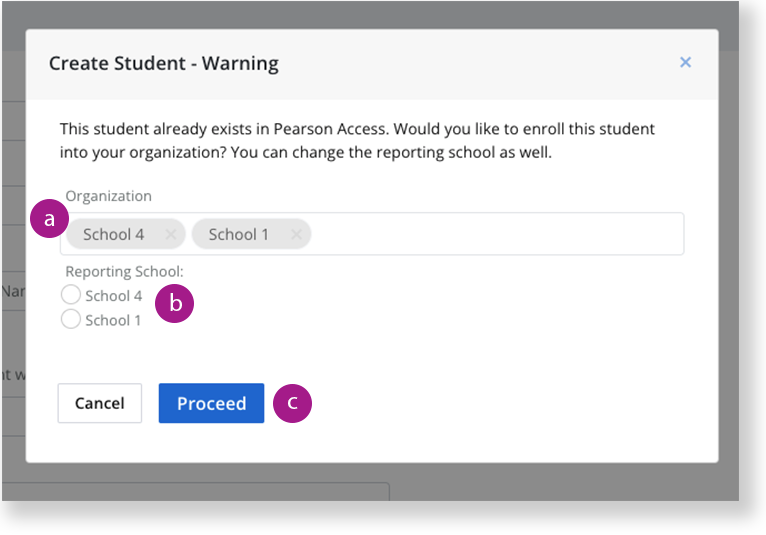Focus the empty area of the Organization field
The height and width of the screenshot is (535, 766).
(x=496, y=234)
